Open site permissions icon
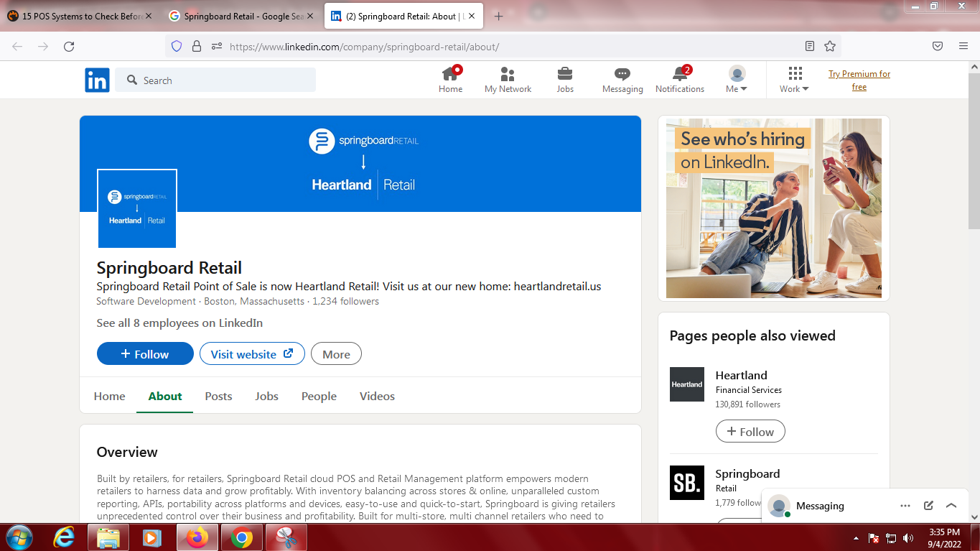Screen dimensions: 980x551 216,46
